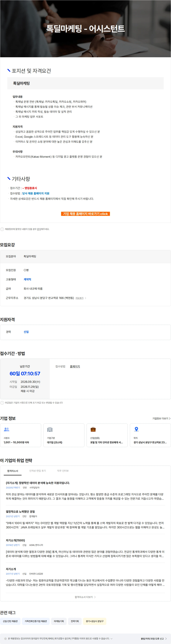Viewport: 171px width, 644px height.
Task: Click the employees icon in the 사원수 card
Action: [x=6, y=429]
